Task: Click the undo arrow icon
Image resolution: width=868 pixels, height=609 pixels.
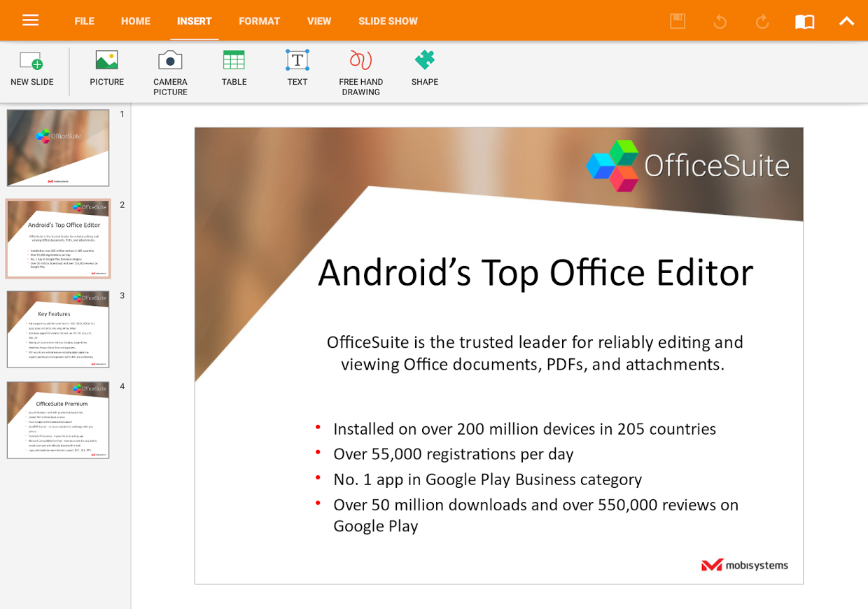Action: click(720, 21)
